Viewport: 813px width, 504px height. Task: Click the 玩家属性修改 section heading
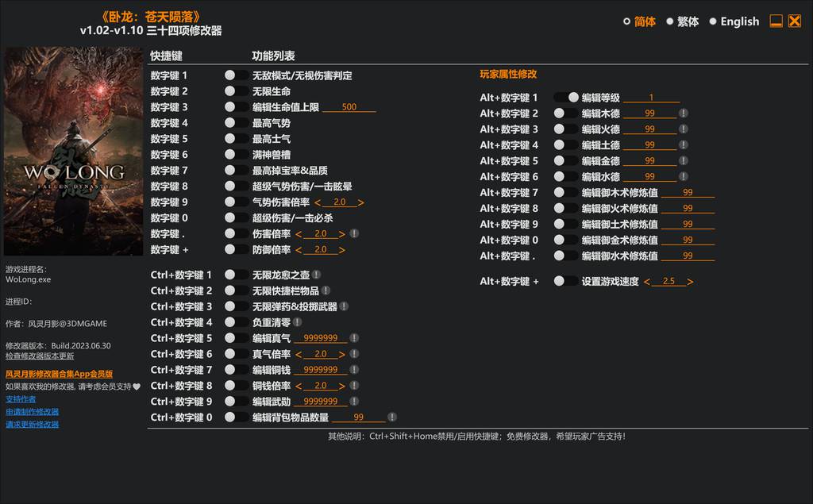(x=508, y=74)
